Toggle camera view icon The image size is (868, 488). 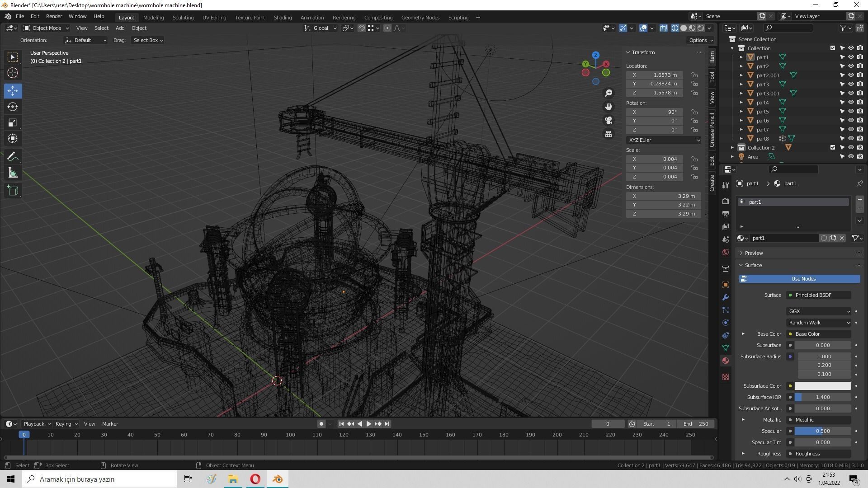tap(609, 120)
